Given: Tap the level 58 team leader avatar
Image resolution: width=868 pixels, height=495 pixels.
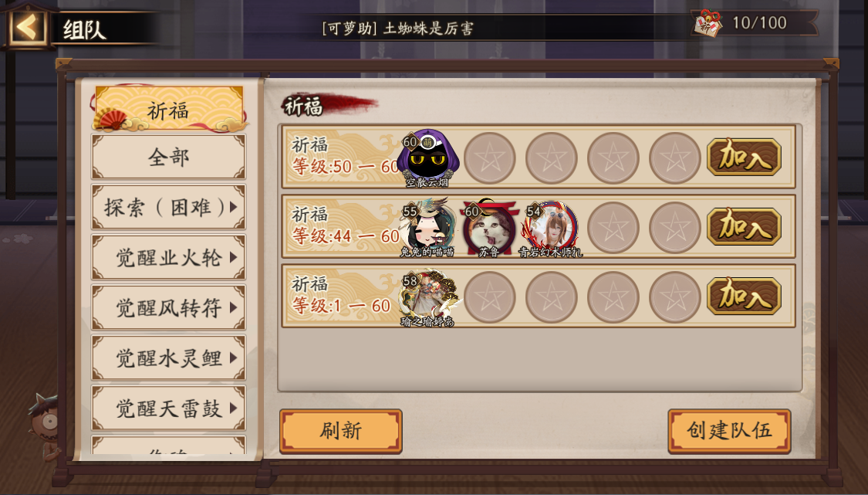Looking at the screenshot, I should pos(427,297).
